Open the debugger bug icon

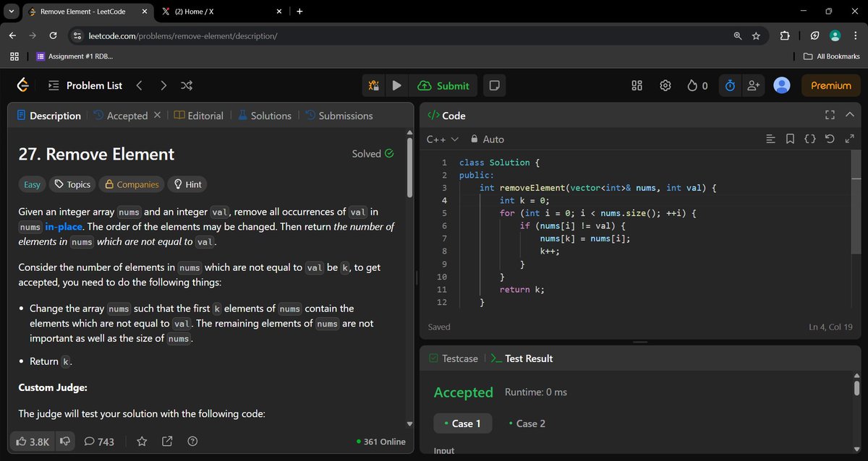[x=373, y=85]
